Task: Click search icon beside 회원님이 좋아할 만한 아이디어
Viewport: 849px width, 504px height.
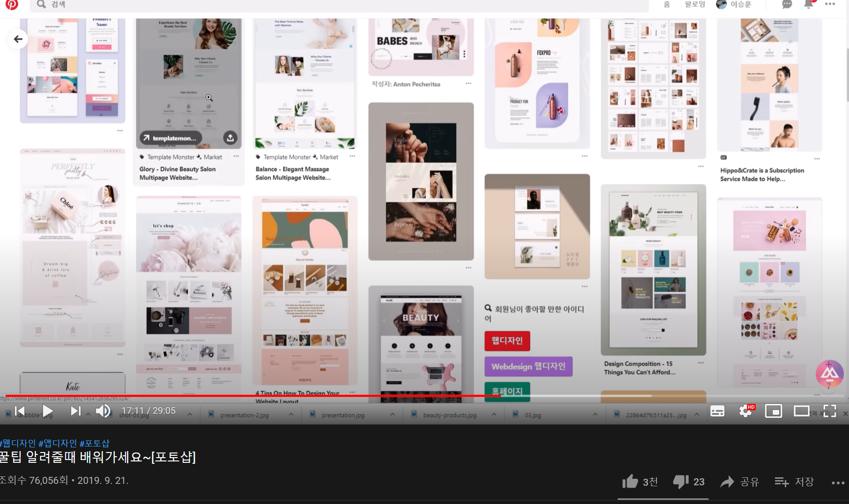Action: point(488,308)
